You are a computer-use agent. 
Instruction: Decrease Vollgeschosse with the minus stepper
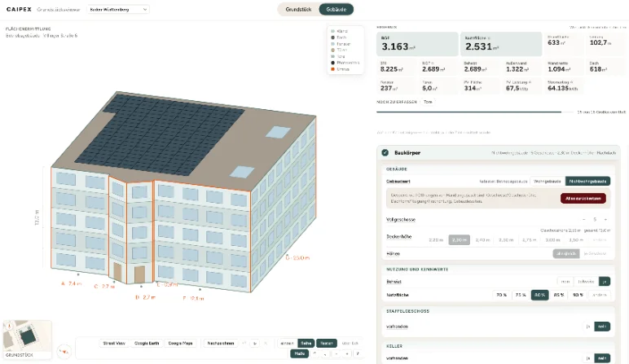tap(583, 219)
